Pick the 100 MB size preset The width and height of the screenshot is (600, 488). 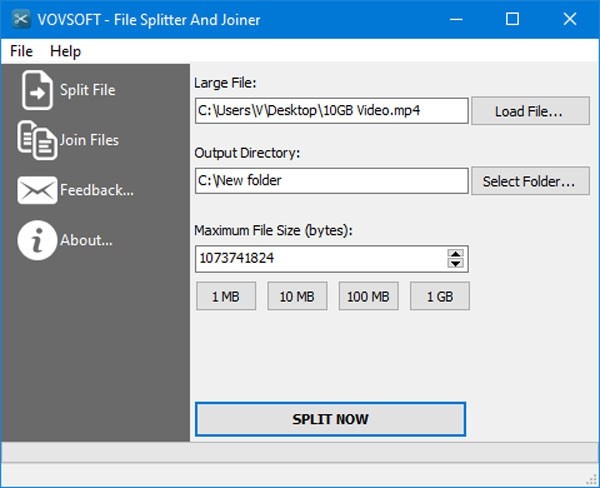(x=368, y=297)
